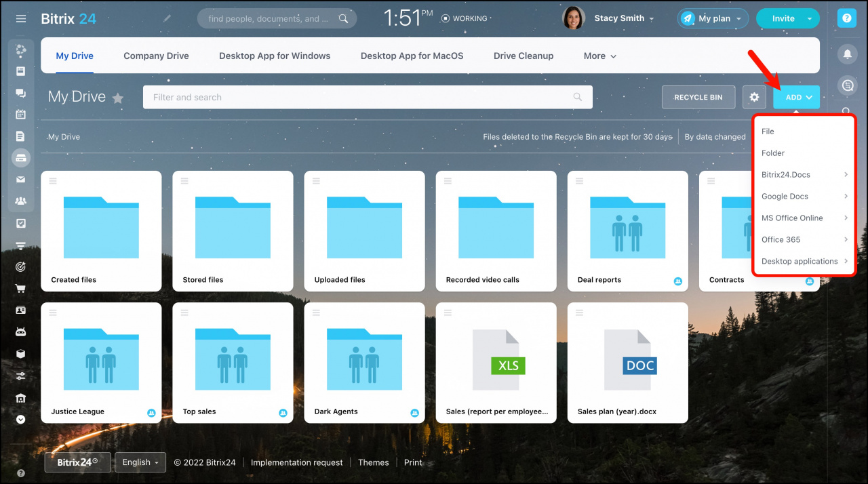Open the help widget in top right
868x484 pixels.
[x=846, y=18]
